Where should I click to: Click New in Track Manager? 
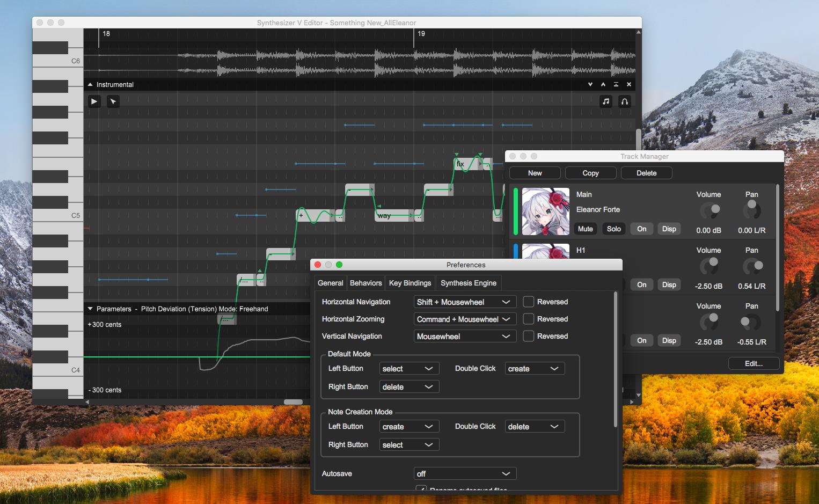click(x=535, y=173)
